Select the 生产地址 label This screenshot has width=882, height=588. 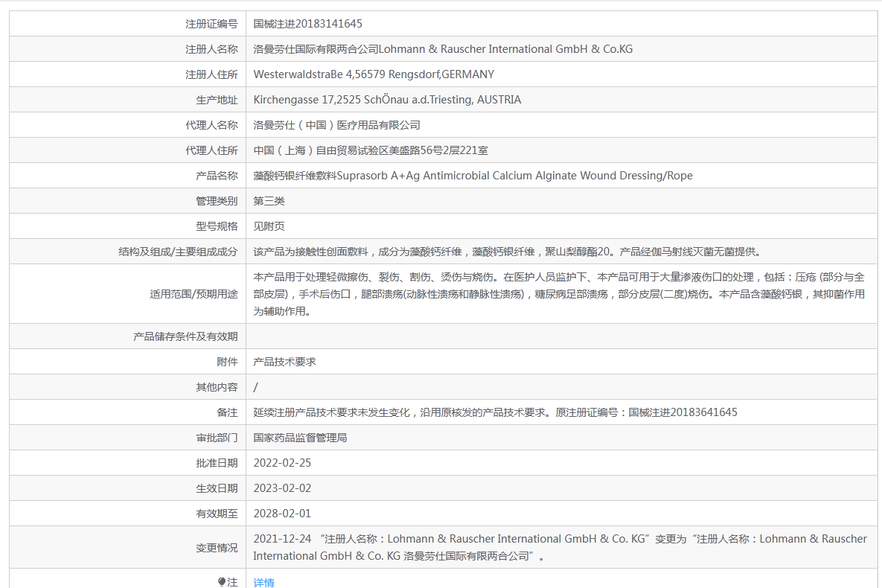pyautogui.click(x=217, y=100)
